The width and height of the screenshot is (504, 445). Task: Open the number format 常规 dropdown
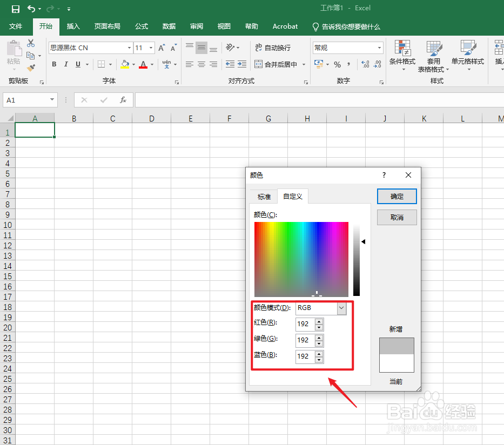click(x=379, y=48)
